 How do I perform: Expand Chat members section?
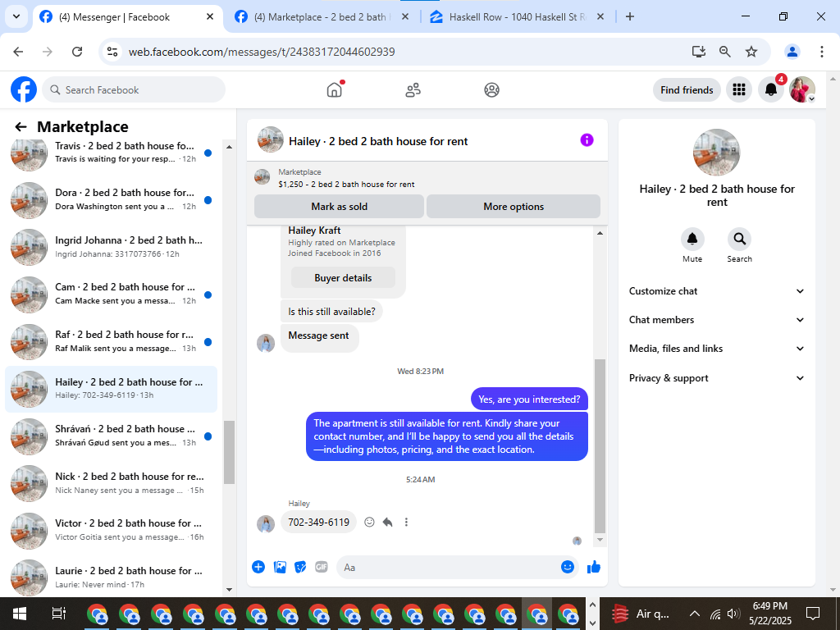pyautogui.click(x=716, y=320)
